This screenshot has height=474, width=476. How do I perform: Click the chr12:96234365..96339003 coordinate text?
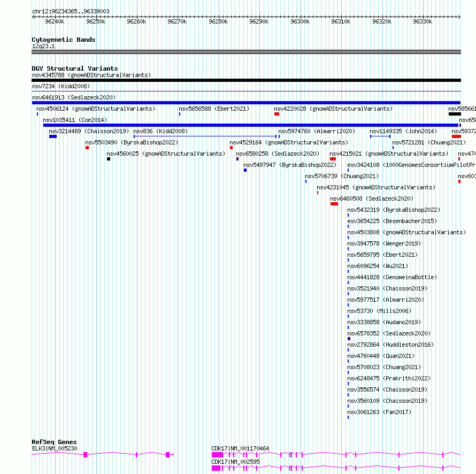(71, 11)
